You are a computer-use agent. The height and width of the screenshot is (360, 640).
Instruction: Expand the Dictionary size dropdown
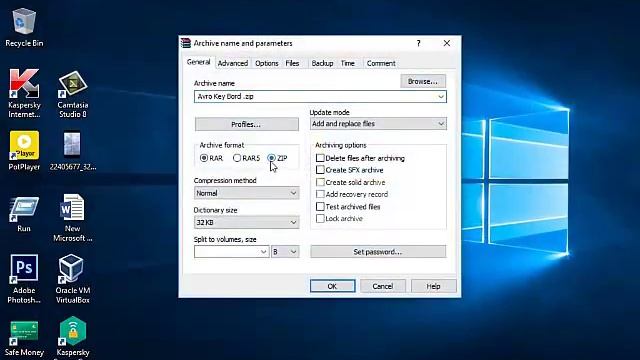[x=247, y=222]
